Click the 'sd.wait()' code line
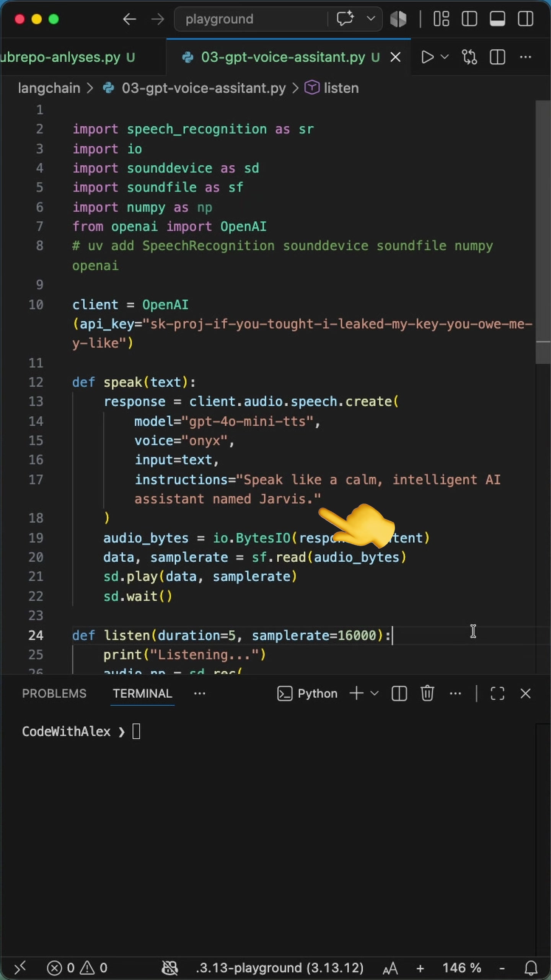This screenshot has height=980, width=551. (x=138, y=596)
